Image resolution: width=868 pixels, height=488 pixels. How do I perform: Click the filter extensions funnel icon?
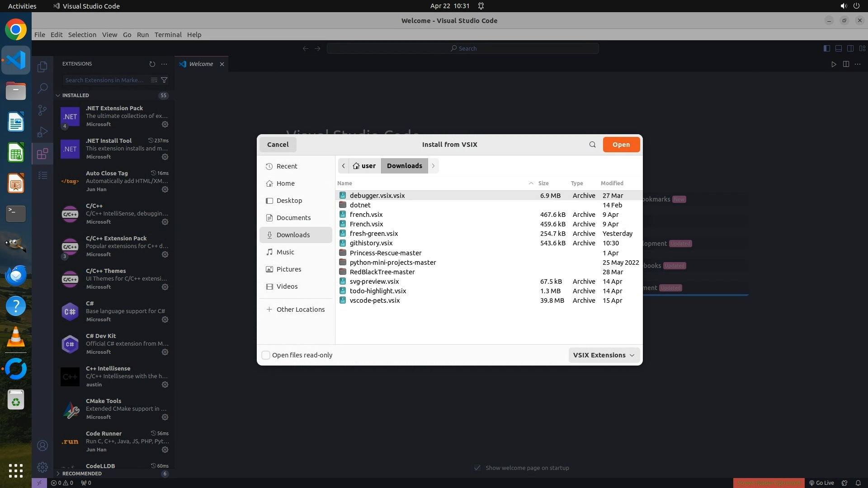coord(164,80)
